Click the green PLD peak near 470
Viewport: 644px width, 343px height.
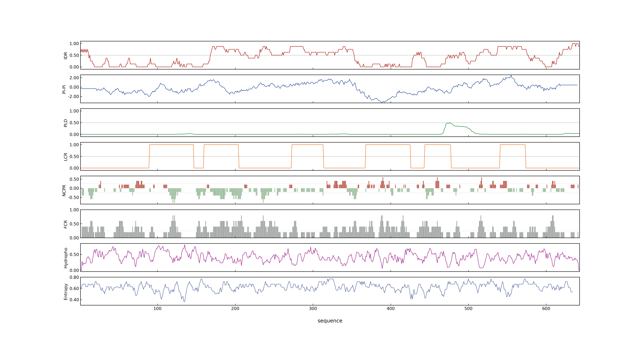[x=449, y=123]
